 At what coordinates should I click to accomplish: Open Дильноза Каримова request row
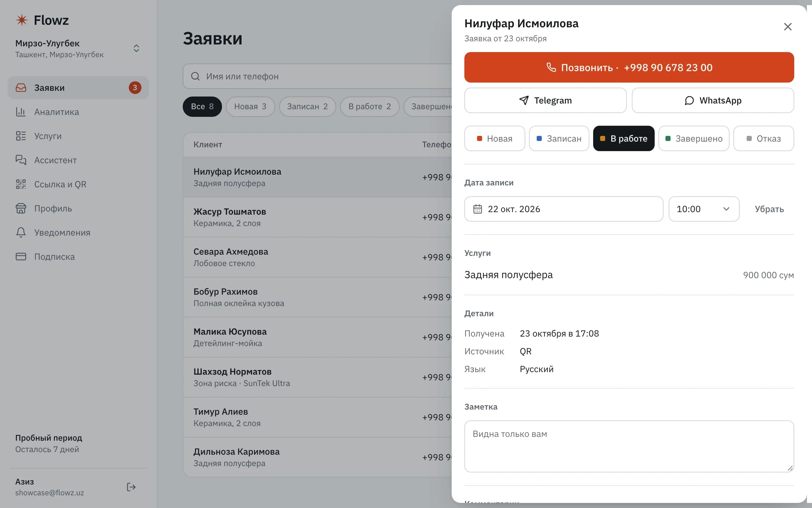[x=318, y=457]
